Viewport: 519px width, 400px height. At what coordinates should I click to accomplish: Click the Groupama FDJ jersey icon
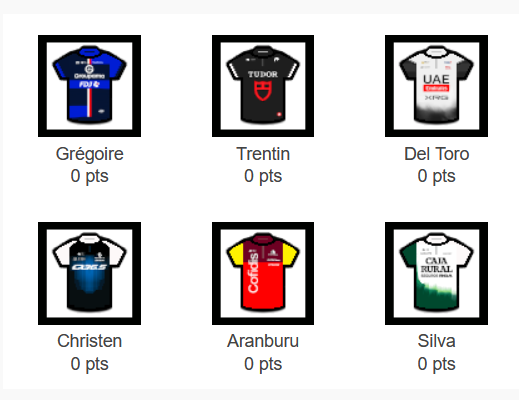tap(89, 85)
